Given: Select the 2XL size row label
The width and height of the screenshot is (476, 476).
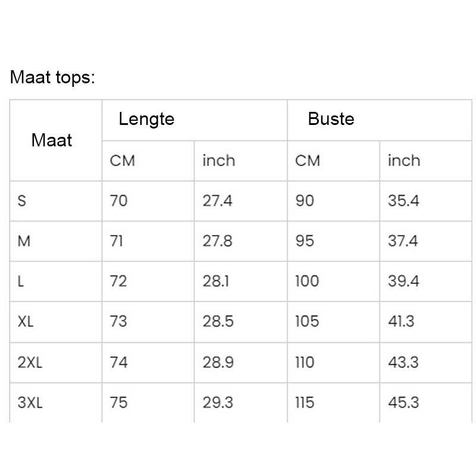Looking at the screenshot, I should [x=30, y=362].
